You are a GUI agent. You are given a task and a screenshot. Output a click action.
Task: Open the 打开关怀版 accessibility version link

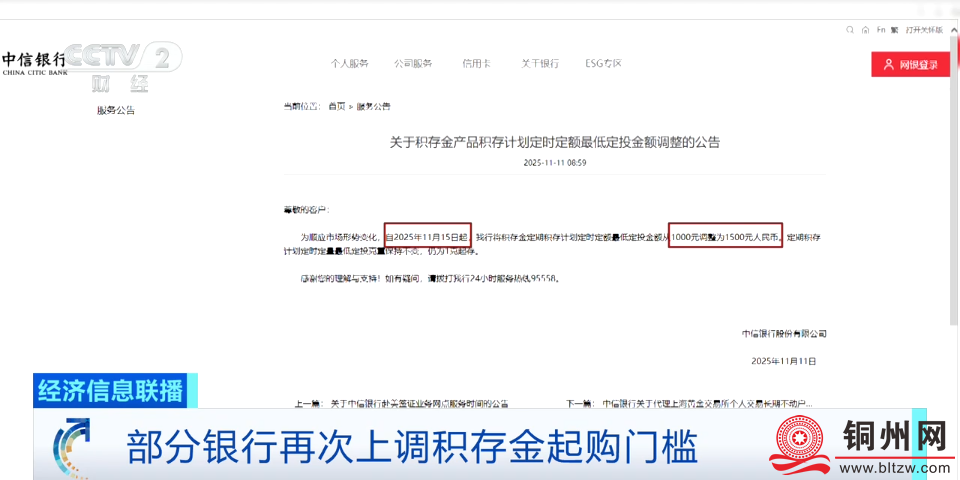[x=924, y=29]
